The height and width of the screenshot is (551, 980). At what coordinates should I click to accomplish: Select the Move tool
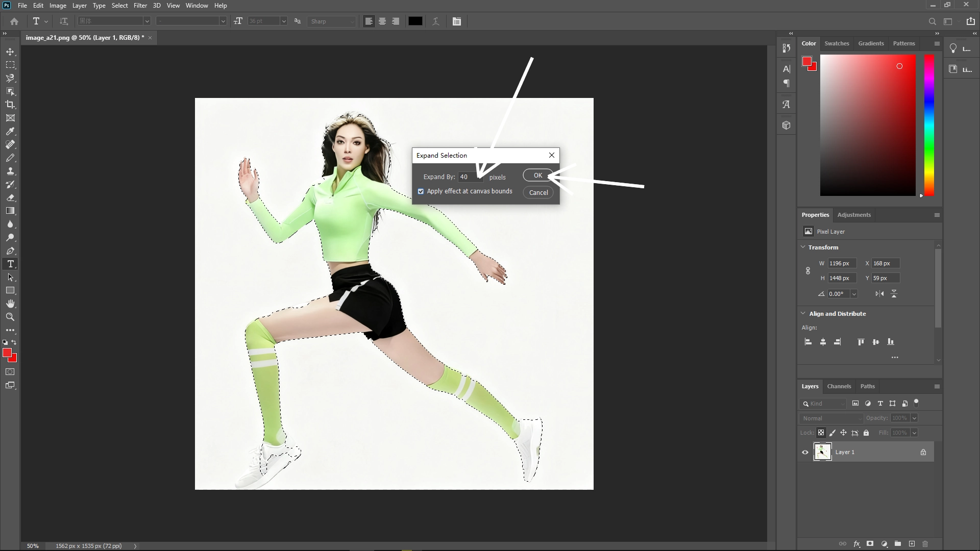(x=10, y=52)
